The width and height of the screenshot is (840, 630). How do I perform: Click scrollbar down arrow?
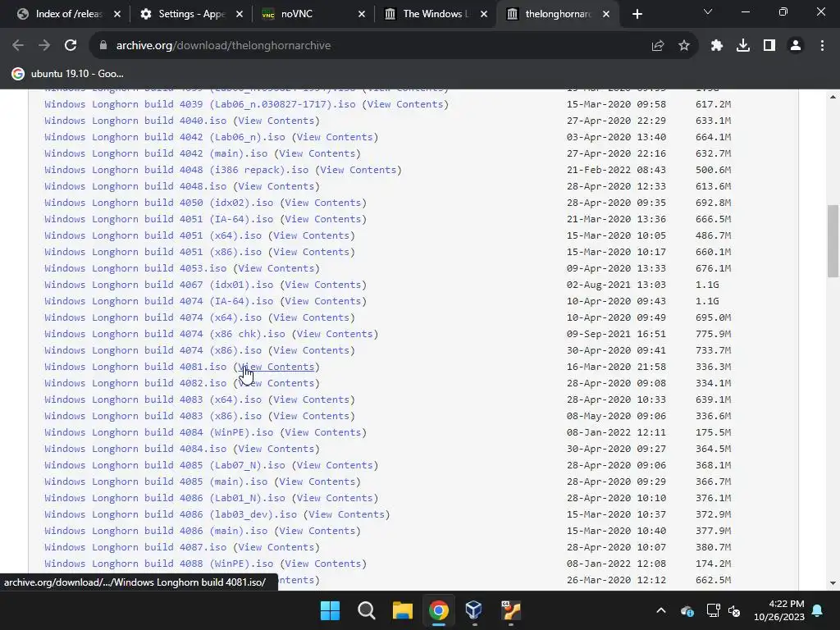pyautogui.click(x=833, y=583)
